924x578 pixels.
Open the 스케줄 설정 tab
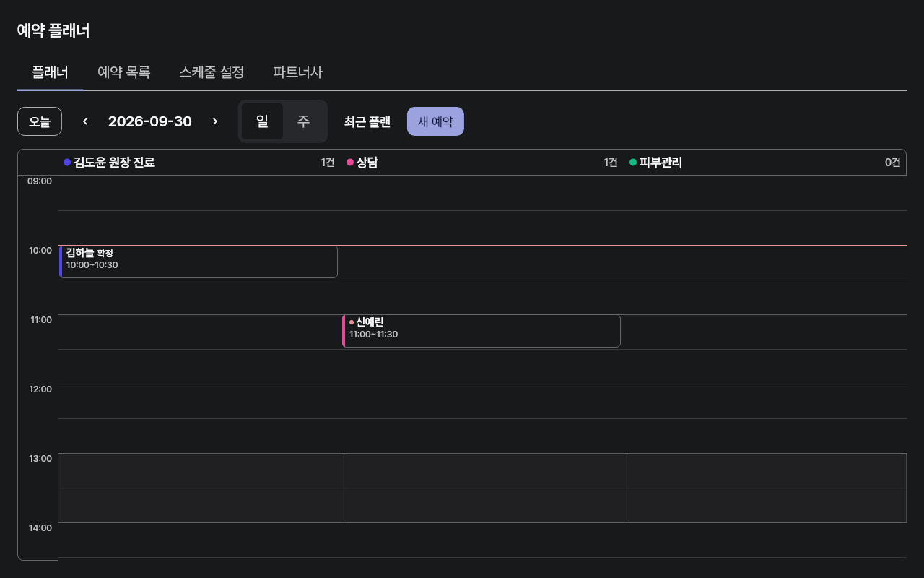point(212,72)
